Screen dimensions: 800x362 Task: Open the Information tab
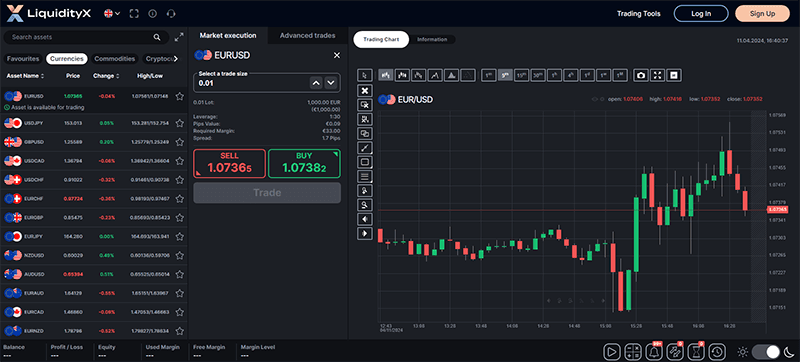pos(432,39)
